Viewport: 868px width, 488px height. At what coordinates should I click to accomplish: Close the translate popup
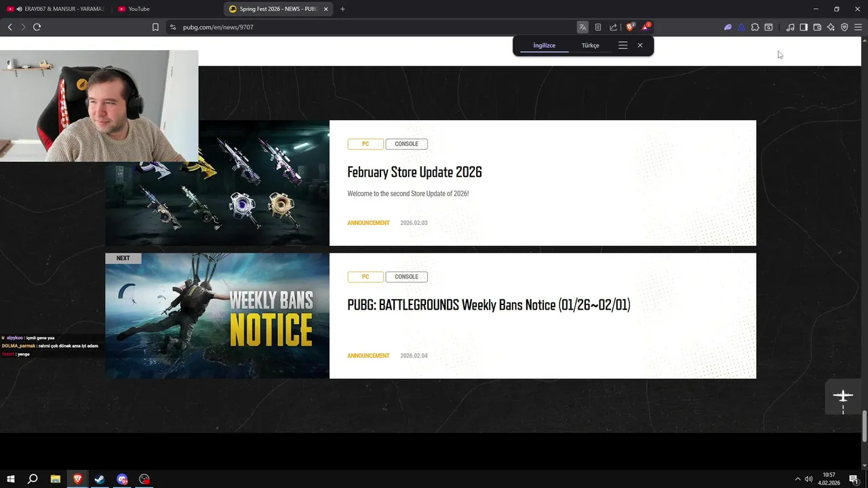click(x=640, y=45)
